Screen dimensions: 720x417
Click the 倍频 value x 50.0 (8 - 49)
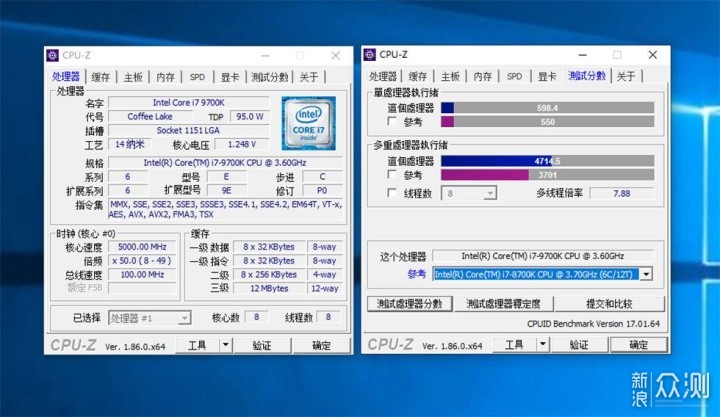(x=142, y=260)
